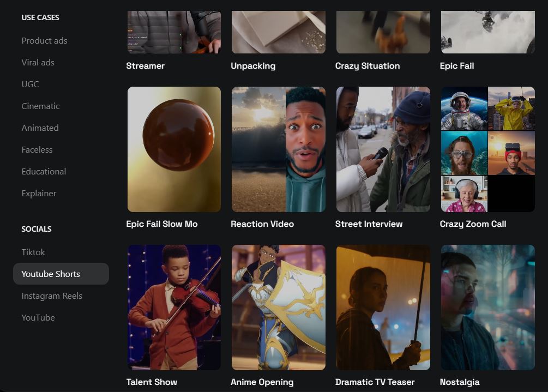The height and width of the screenshot is (392, 548).
Task: Open Viral ads category
Action: 38,63
